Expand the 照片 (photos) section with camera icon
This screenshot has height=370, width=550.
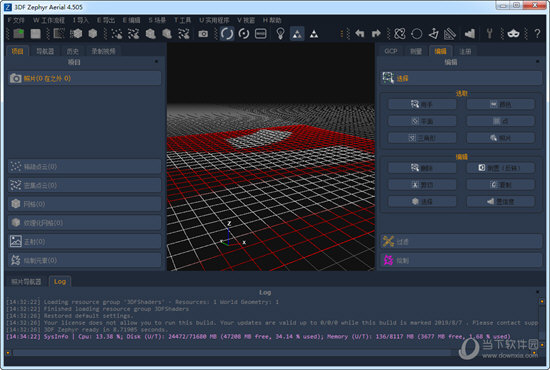[x=84, y=78]
